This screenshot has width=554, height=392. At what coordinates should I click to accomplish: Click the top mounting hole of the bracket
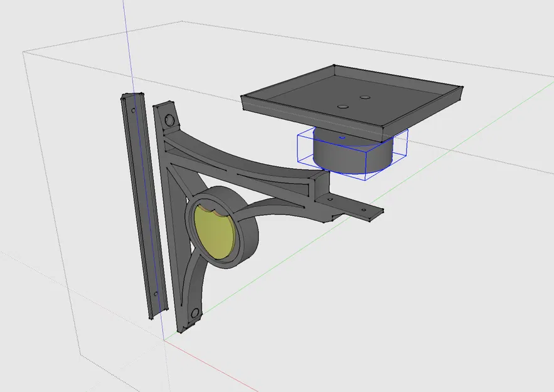click(x=170, y=120)
